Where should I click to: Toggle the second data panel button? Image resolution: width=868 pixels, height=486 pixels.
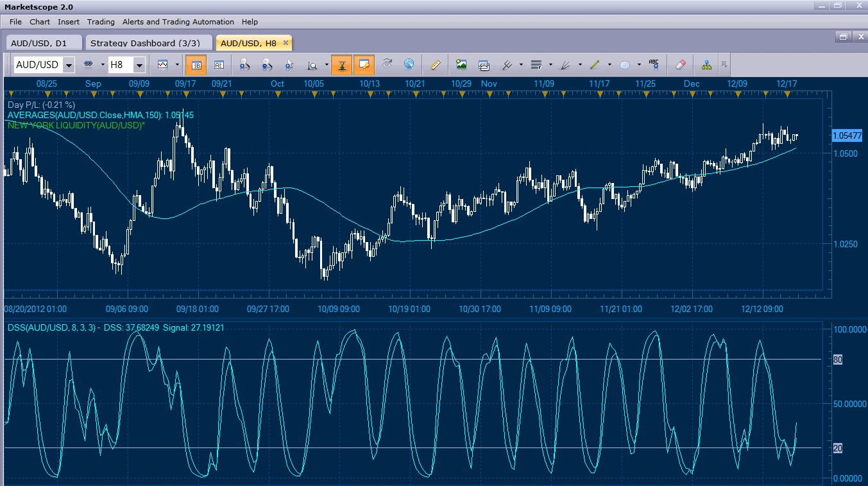218,65
